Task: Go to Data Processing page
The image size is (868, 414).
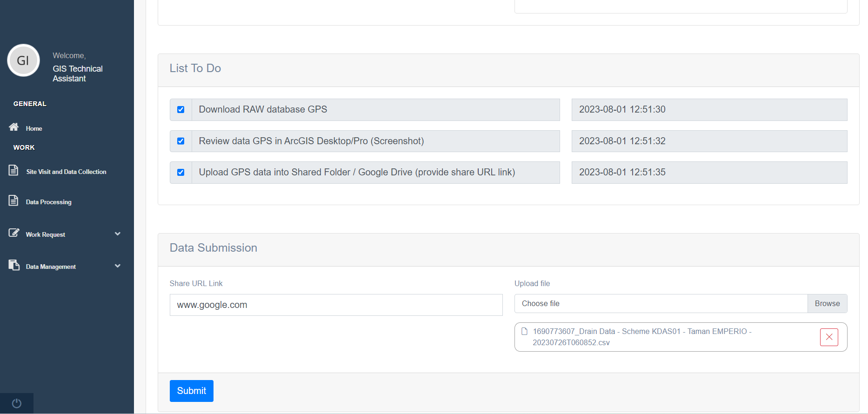Action: point(49,202)
